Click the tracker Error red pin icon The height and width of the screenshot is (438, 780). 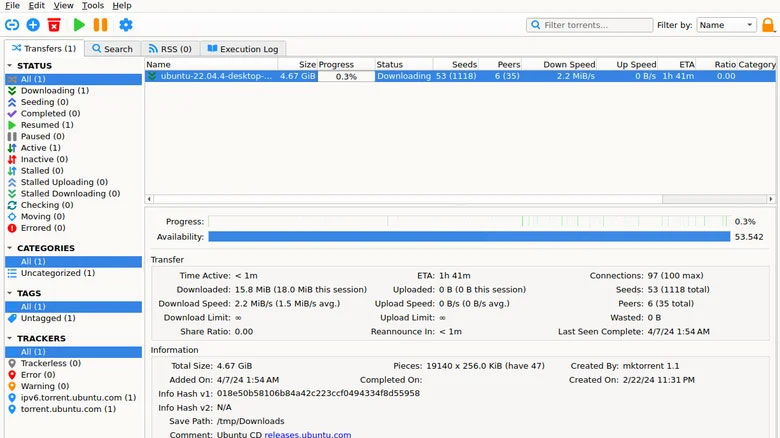pyautogui.click(x=12, y=375)
